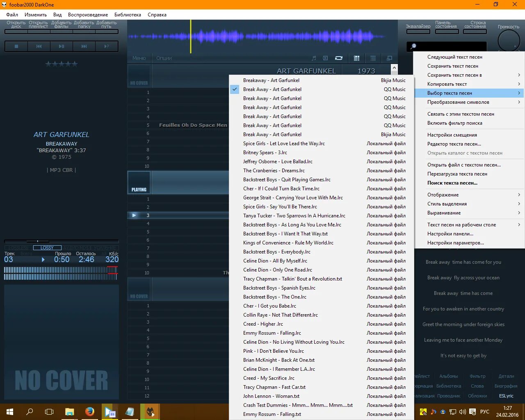This screenshot has width=525, height=420.
Task: Click the NO COVER album art
Action: pos(62,342)
